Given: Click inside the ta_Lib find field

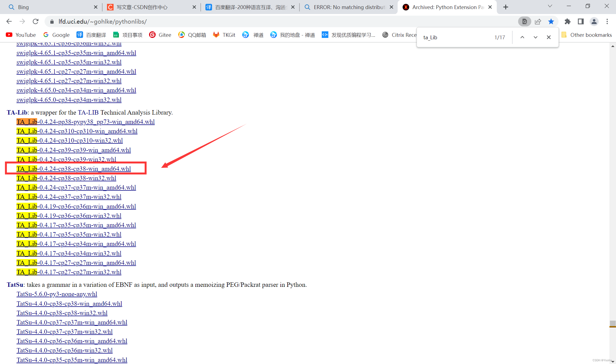Looking at the screenshot, I should pos(454,37).
